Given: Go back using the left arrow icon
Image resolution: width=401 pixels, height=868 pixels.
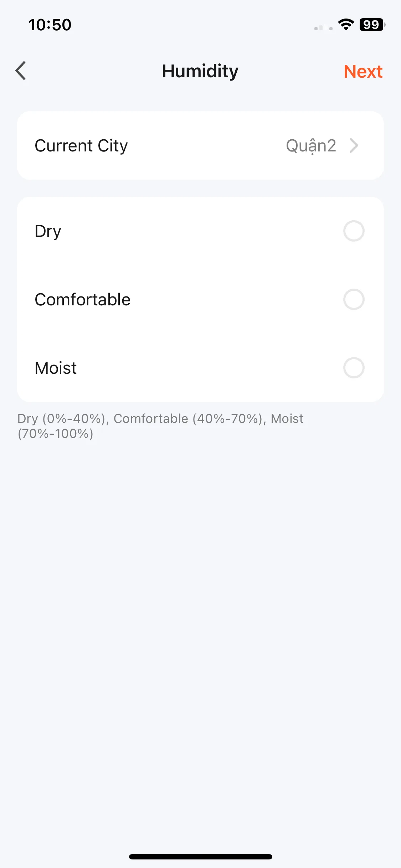Looking at the screenshot, I should pyautogui.click(x=21, y=71).
